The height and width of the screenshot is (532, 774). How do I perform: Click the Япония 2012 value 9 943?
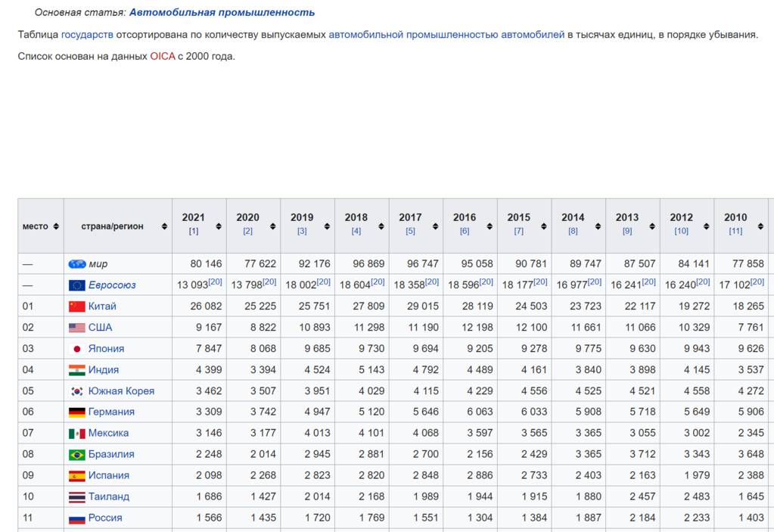(697, 349)
